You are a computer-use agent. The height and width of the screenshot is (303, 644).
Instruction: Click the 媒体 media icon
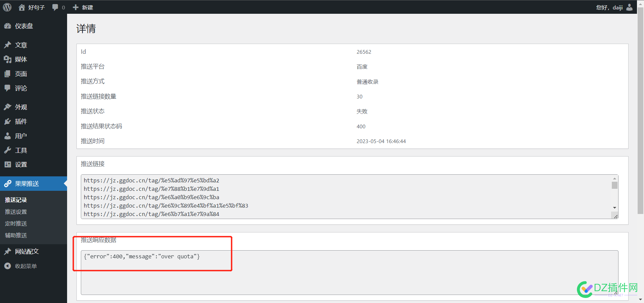point(7,59)
